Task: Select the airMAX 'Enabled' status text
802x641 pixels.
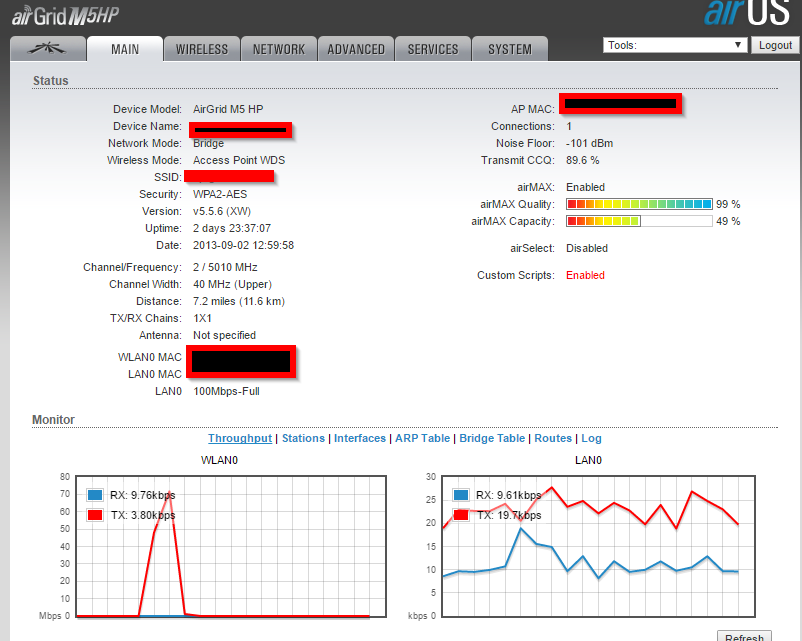Action: 585,187
